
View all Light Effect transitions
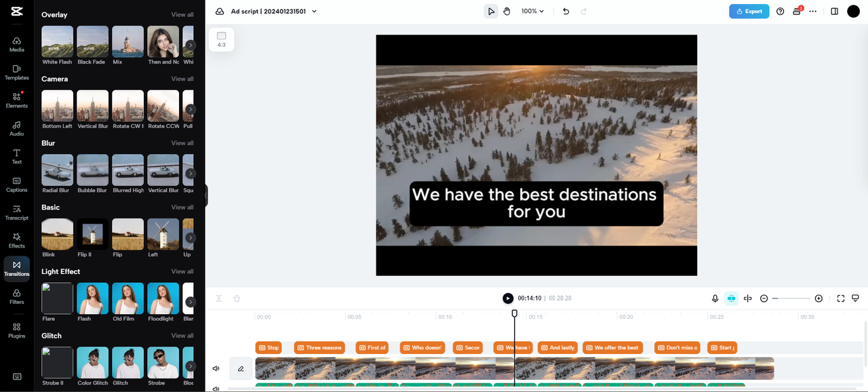click(x=182, y=271)
